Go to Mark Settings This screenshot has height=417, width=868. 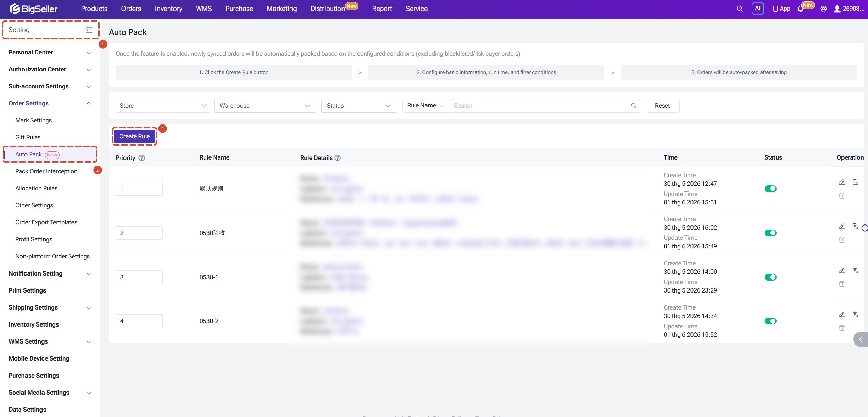(x=33, y=120)
